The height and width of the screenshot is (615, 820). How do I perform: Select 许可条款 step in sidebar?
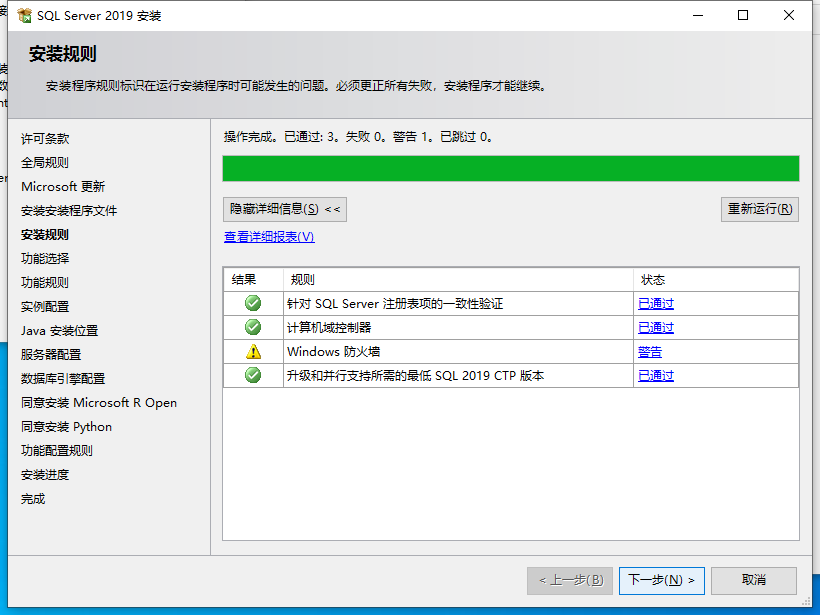(x=45, y=139)
